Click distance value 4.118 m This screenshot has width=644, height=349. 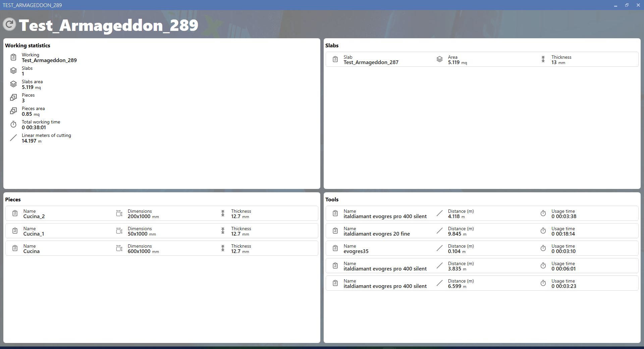(457, 216)
